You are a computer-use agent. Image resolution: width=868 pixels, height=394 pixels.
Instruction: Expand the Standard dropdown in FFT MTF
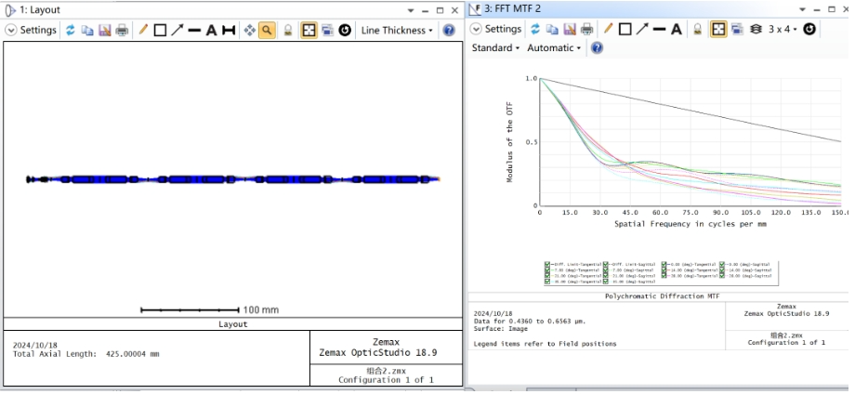pyautogui.click(x=495, y=47)
